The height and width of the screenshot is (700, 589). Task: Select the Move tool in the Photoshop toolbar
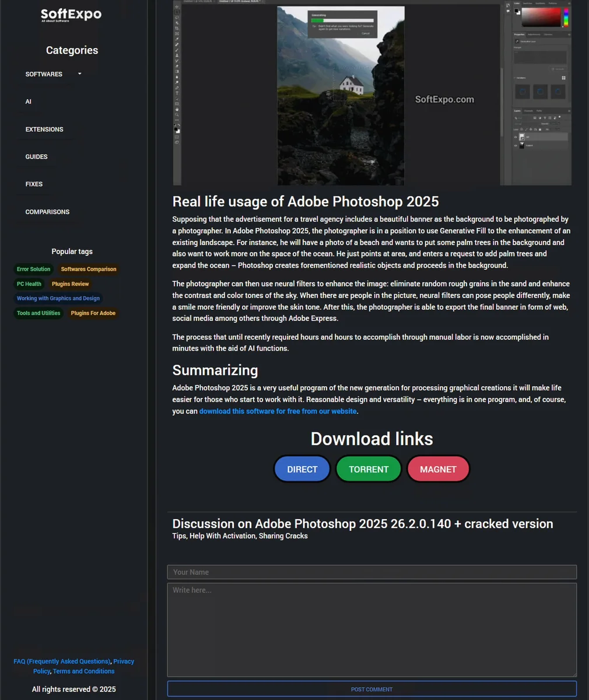[177, 7]
